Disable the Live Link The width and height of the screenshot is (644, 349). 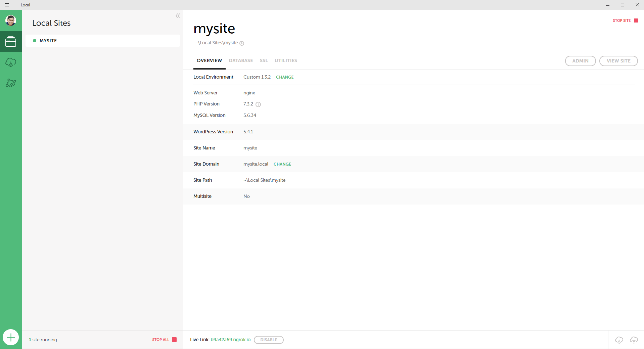(x=269, y=340)
